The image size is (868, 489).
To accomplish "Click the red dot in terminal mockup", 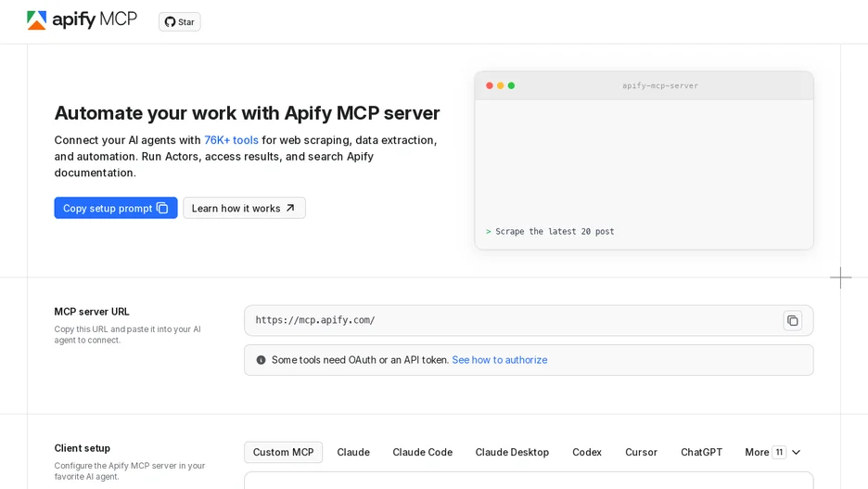I will [490, 86].
